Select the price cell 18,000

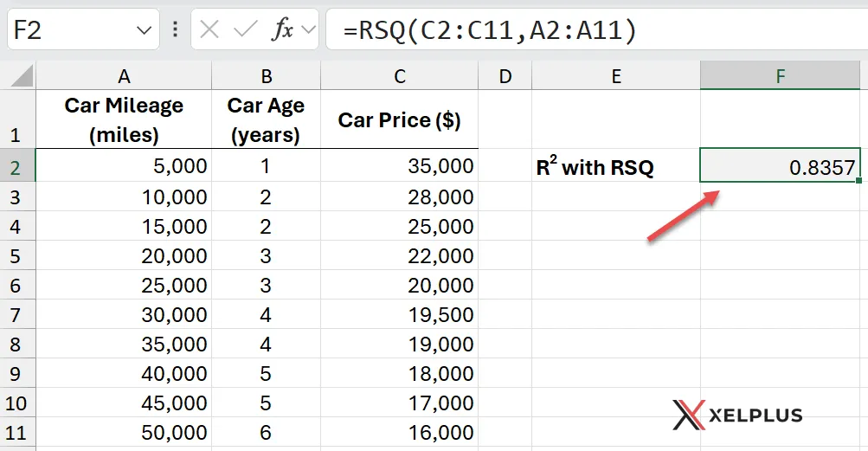click(400, 373)
